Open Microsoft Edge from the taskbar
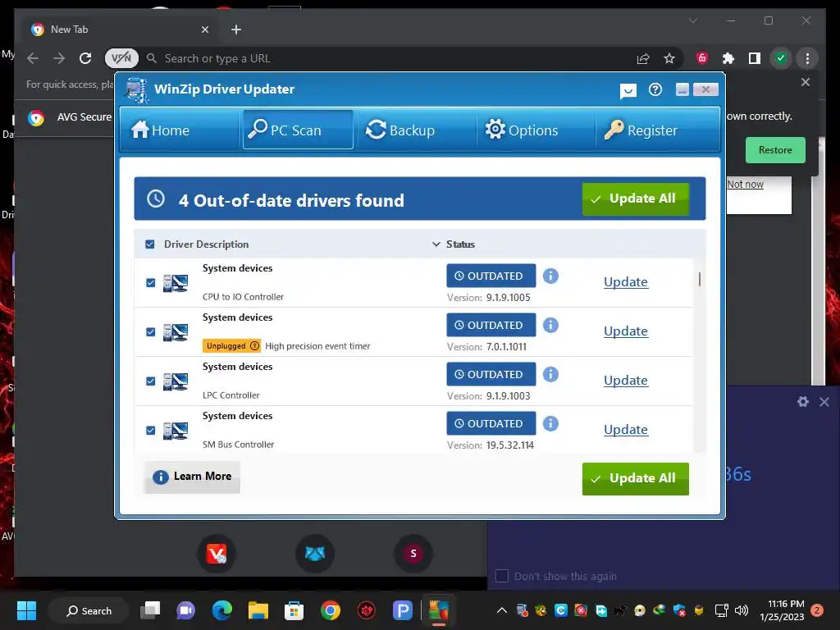Screen dimensions: 840x630 pos(221,610)
